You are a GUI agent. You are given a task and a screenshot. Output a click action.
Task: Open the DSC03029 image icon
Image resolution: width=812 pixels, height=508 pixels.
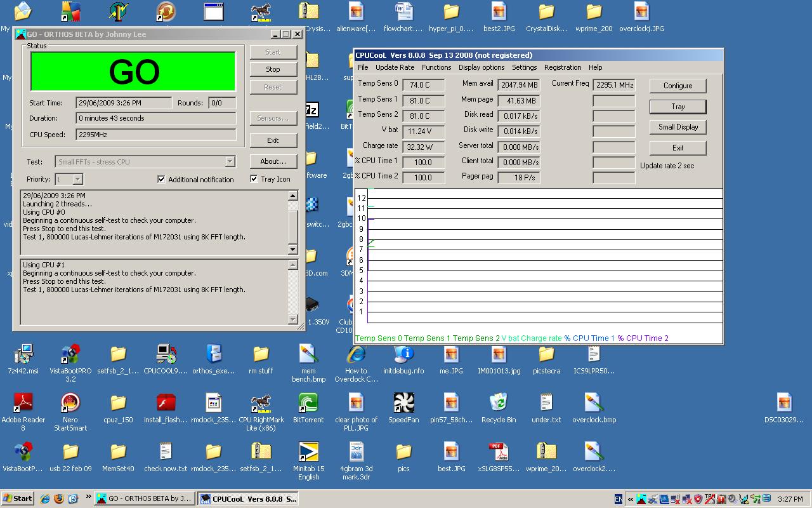click(784, 403)
